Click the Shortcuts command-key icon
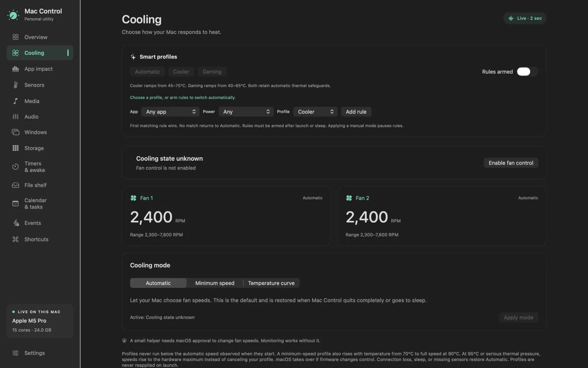Viewport: 588px width, 368px height. pos(15,239)
